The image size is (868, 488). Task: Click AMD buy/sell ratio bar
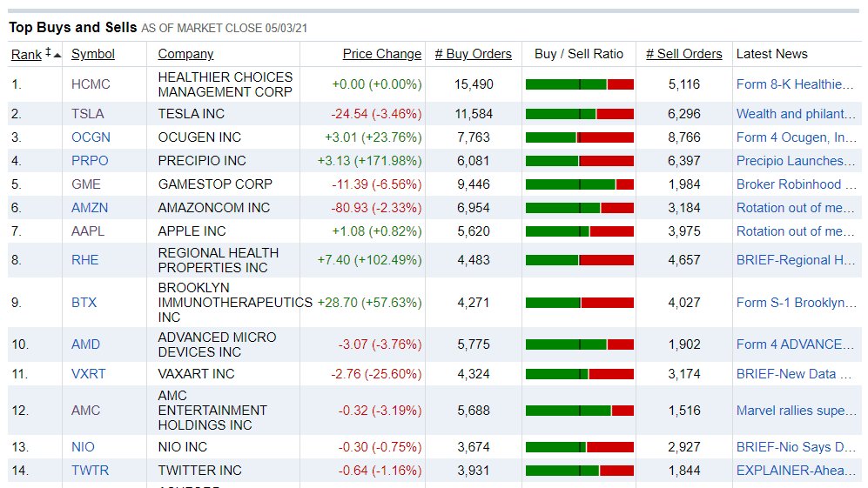click(580, 344)
